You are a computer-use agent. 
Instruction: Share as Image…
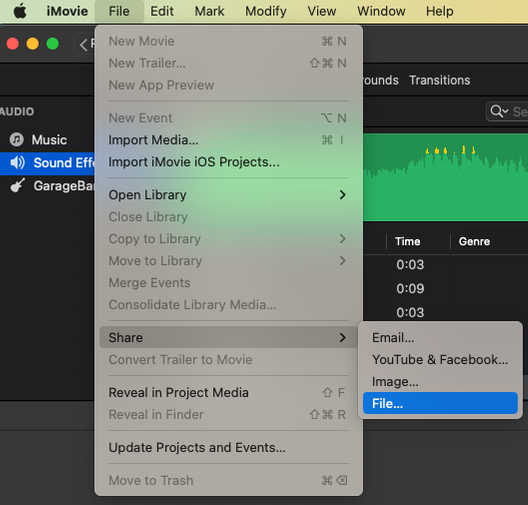tap(440, 381)
